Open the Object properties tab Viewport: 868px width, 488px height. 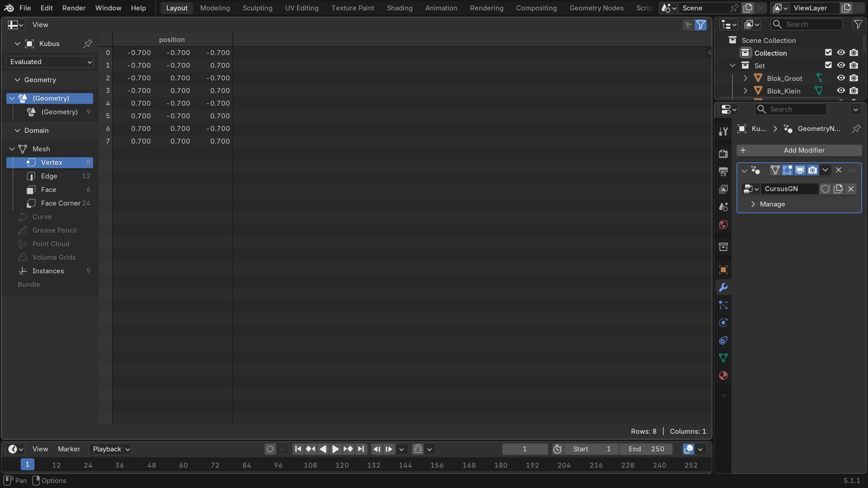coord(723,270)
